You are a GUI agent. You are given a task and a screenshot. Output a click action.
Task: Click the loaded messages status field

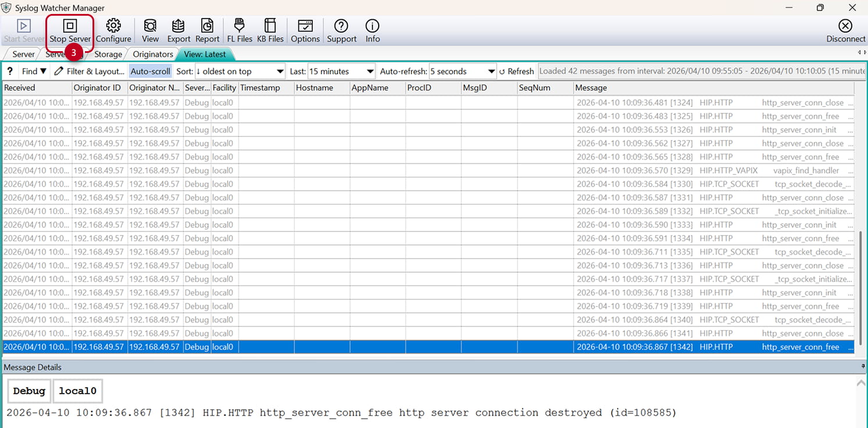pos(702,71)
